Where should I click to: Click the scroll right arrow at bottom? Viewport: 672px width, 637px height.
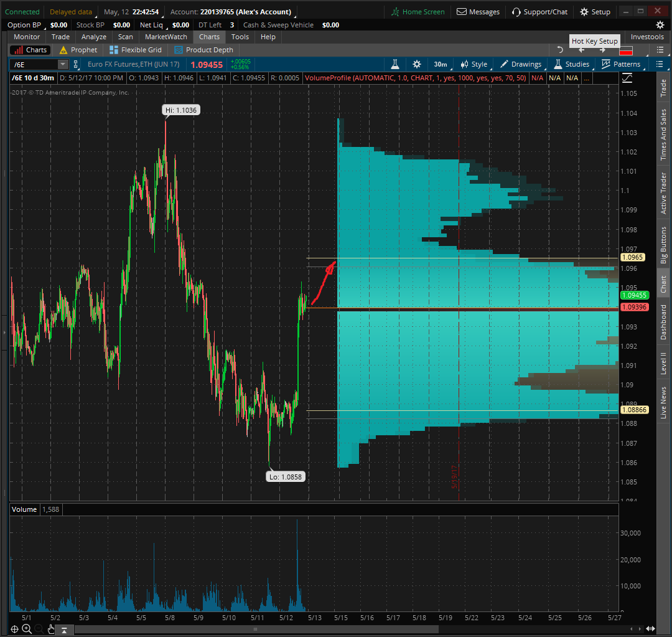[x=640, y=629]
